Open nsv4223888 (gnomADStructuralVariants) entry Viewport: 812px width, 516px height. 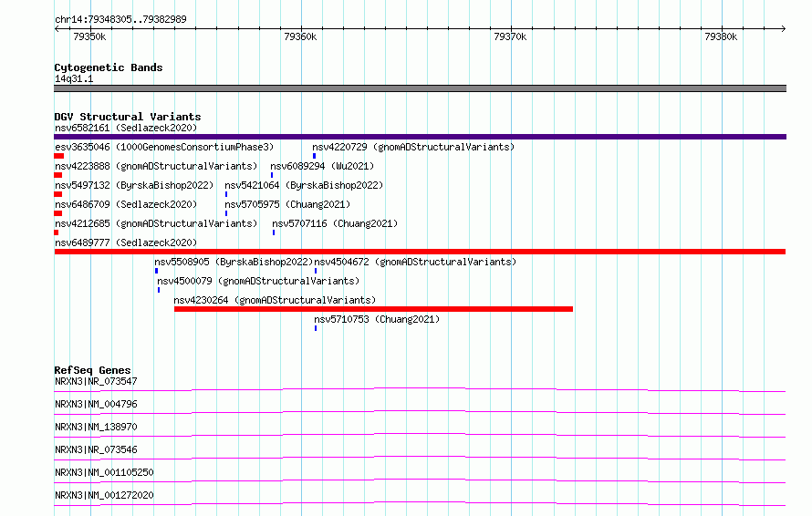pyautogui.click(x=156, y=166)
